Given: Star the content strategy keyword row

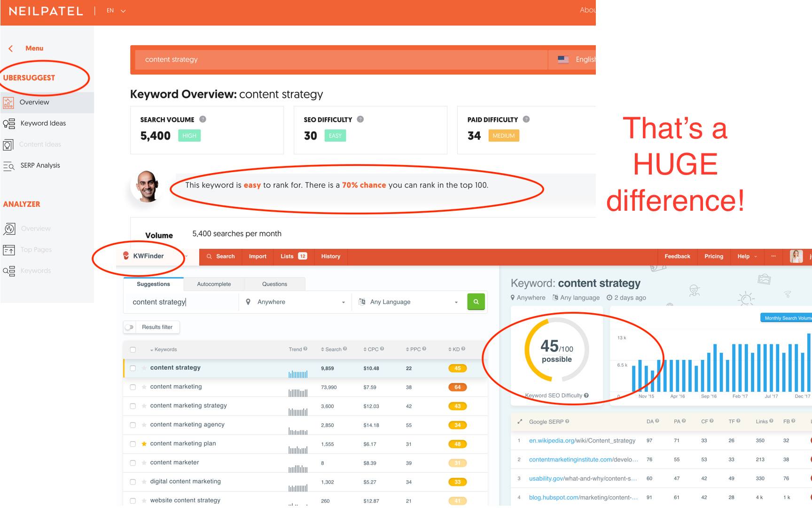Looking at the screenshot, I should point(144,368).
